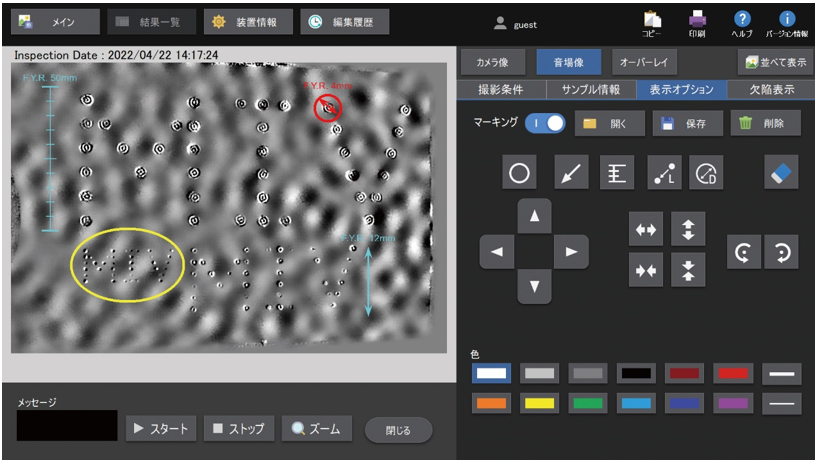
Task: Pick the diameter measurement (D) tool
Action: (706, 173)
